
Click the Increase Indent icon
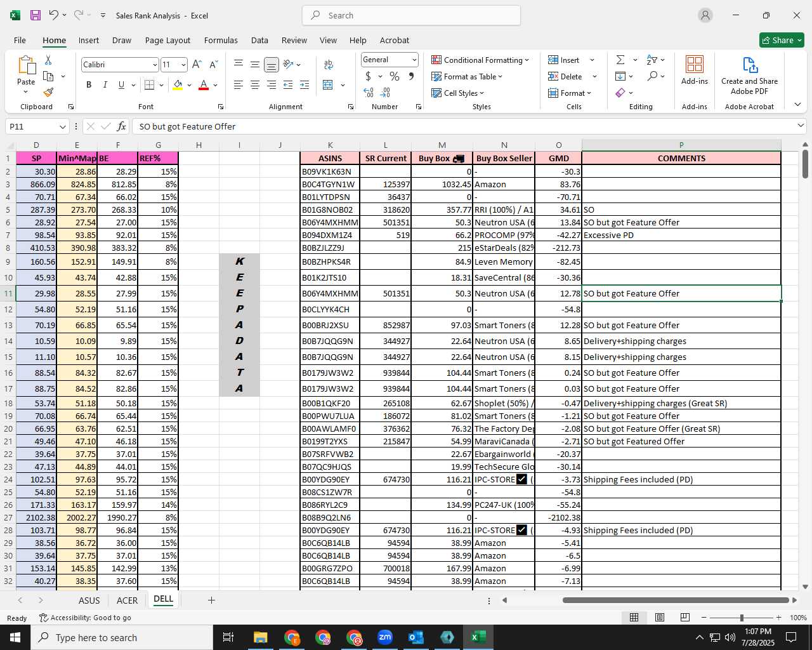coord(304,84)
